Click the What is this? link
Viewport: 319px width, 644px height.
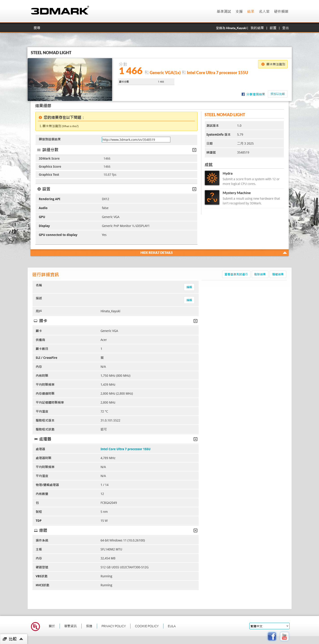tap(70, 126)
